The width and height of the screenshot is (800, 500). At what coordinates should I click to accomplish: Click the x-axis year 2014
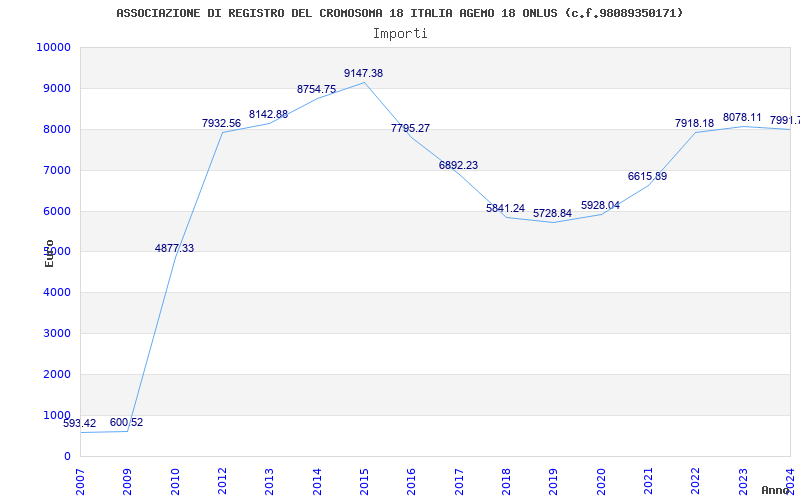[x=317, y=482]
